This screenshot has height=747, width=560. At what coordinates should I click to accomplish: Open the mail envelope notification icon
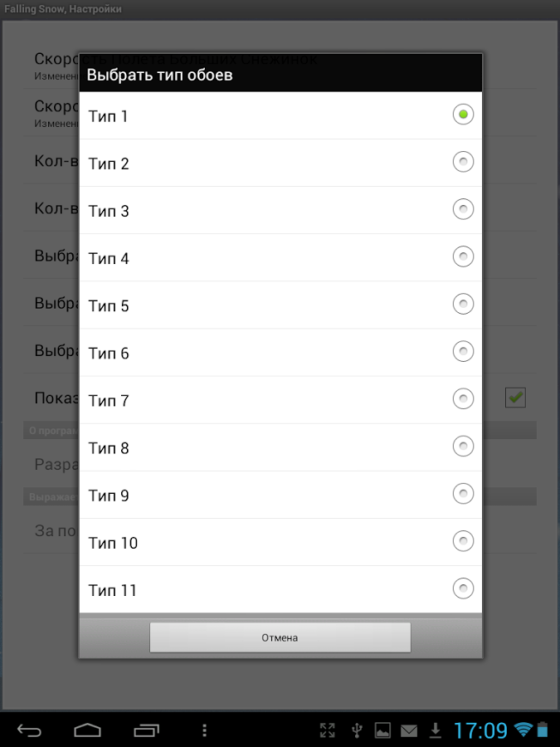pyautogui.click(x=409, y=730)
